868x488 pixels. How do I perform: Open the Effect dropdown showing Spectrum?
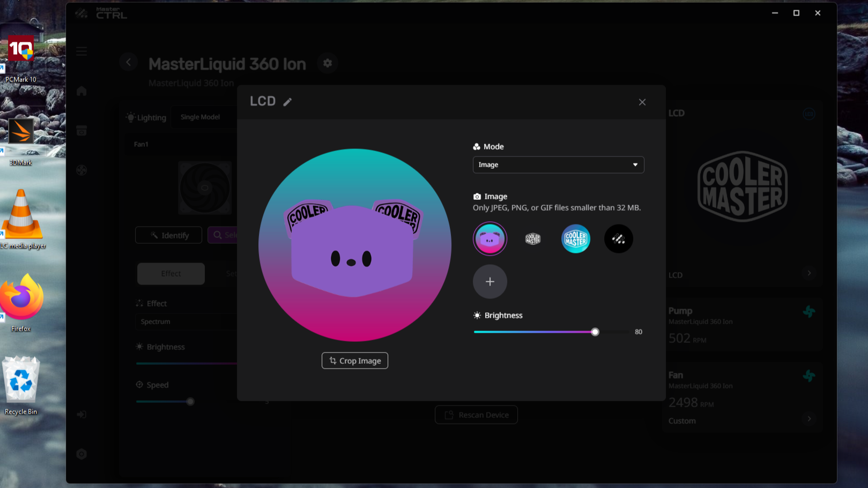point(185,321)
